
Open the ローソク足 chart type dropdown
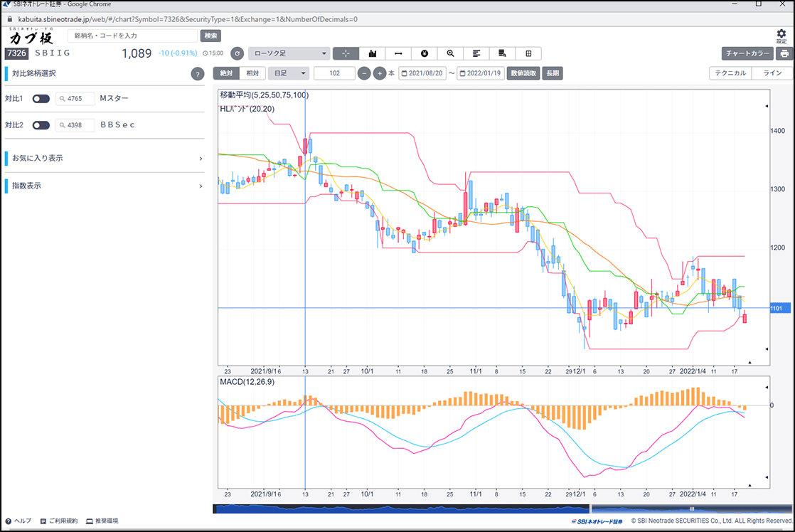pos(289,53)
